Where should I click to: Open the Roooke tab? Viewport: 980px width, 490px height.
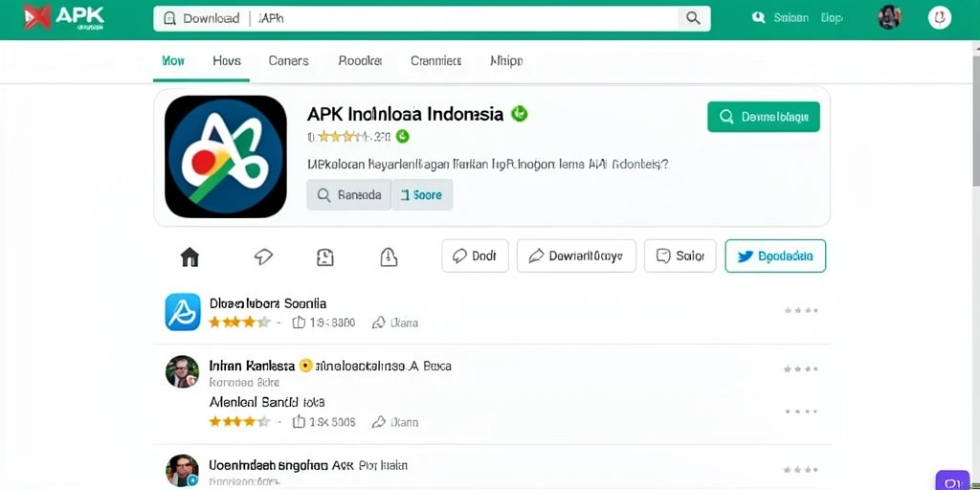click(360, 60)
